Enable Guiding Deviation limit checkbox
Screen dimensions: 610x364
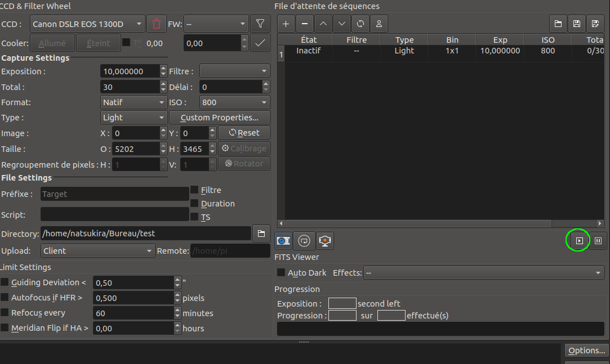coord(5,282)
